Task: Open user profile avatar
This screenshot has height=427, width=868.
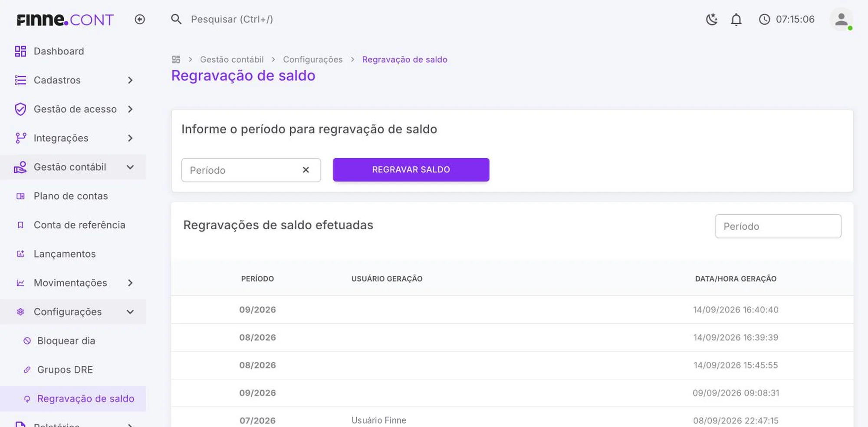Action: pos(841,20)
